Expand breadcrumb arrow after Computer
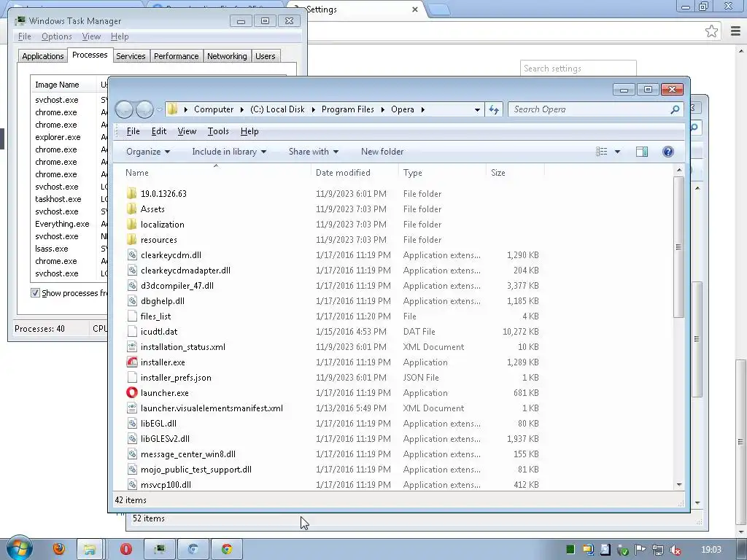The height and width of the screenshot is (560, 747). click(x=242, y=109)
